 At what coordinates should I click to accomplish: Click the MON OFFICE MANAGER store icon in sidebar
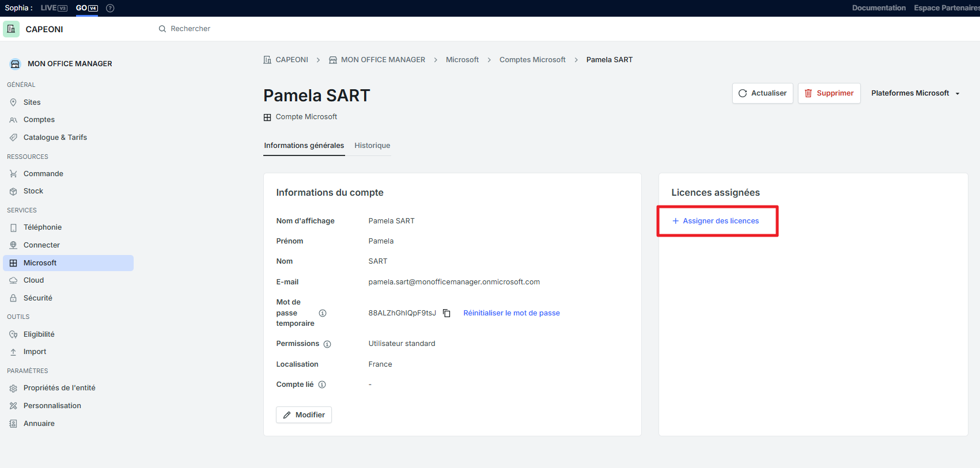coord(15,64)
